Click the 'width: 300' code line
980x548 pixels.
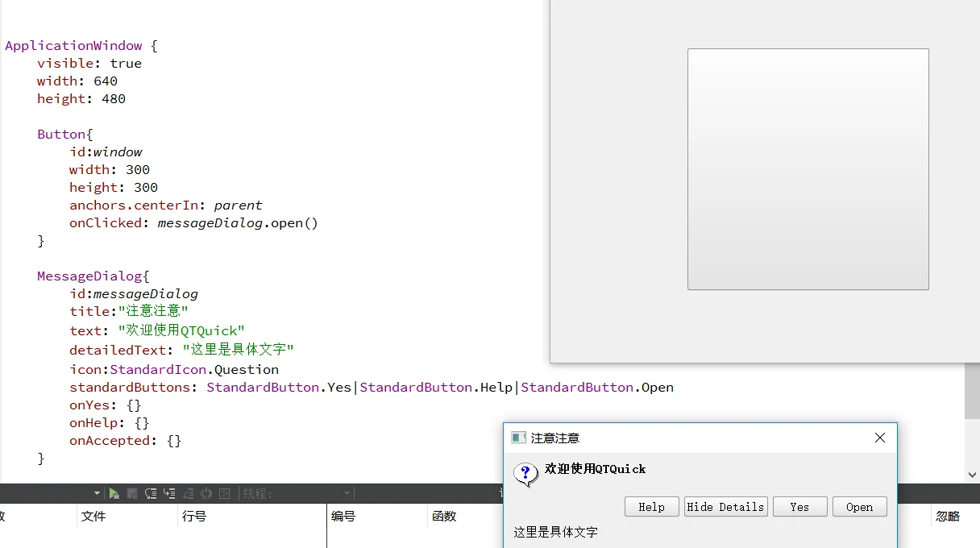click(x=110, y=170)
